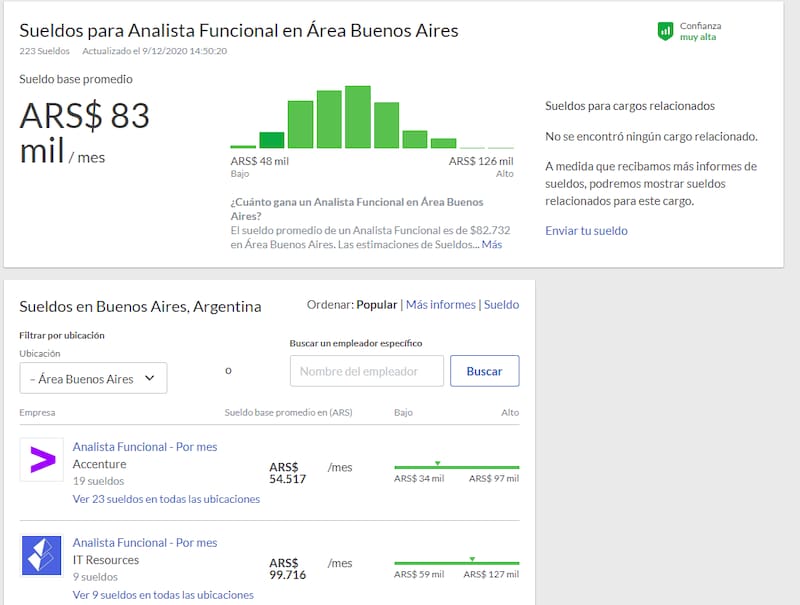Click the green Confianza confidence icon

coord(665,32)
